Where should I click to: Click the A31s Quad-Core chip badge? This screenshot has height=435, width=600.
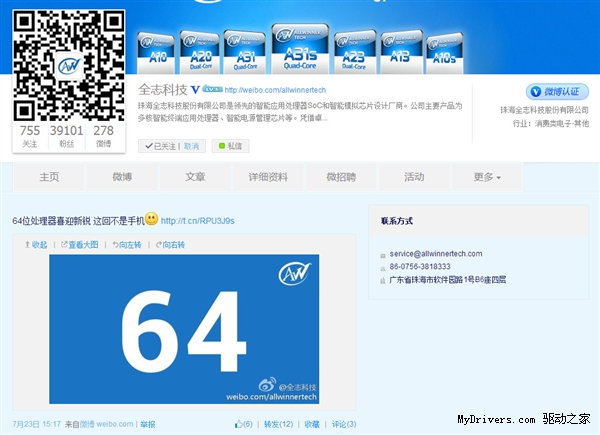pos(300,49)
